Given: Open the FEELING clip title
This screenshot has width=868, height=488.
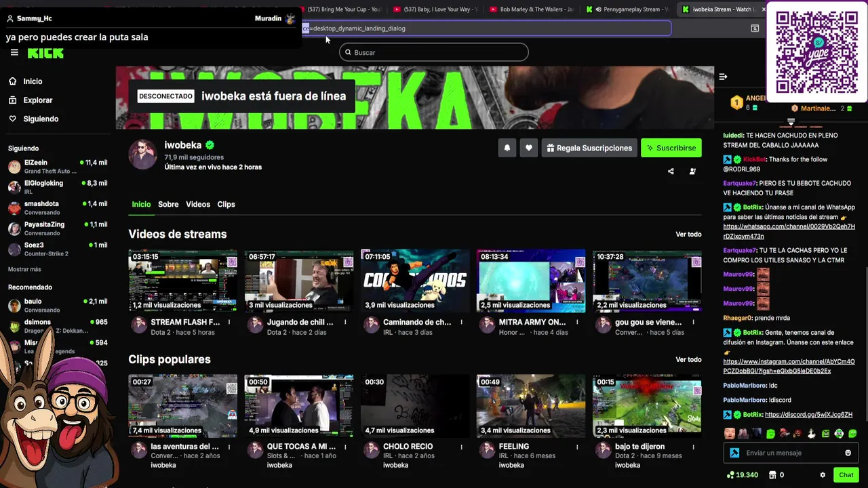Looking at the screenshot, I should point(514,447).
